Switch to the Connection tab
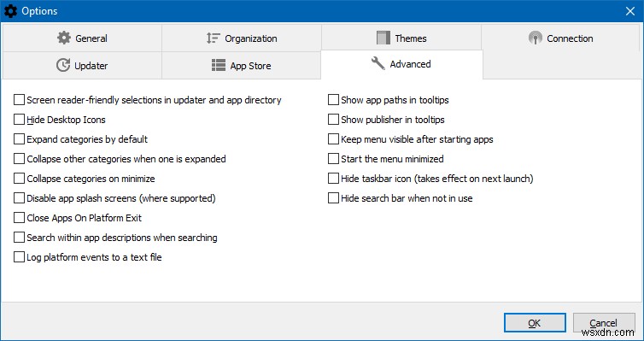Screen dimensions: 644x341 pyautogui.click(x=560, y=38)
